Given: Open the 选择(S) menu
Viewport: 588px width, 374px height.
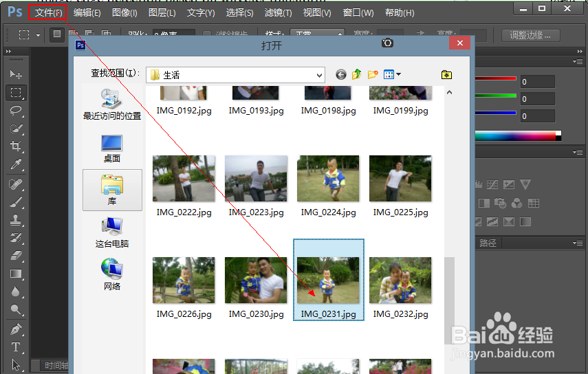Looking at the screenshot, I should pos(239,13).
